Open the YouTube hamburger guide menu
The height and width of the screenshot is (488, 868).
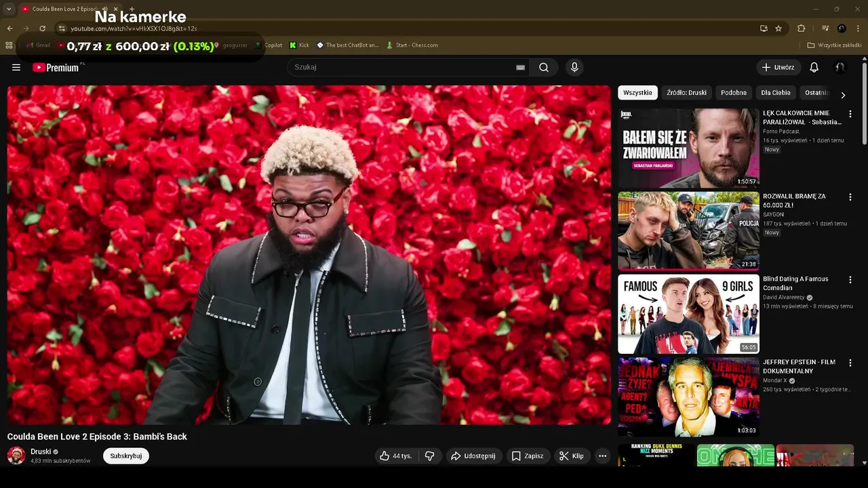(x=16, y=67)
